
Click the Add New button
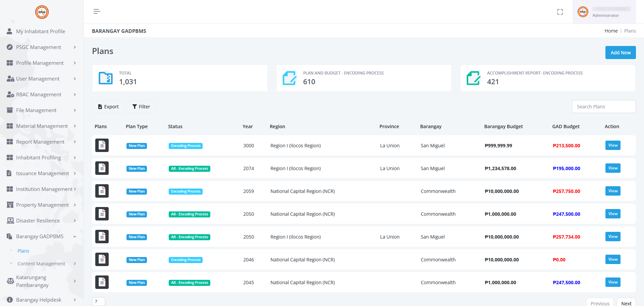(x=621, y=53)
